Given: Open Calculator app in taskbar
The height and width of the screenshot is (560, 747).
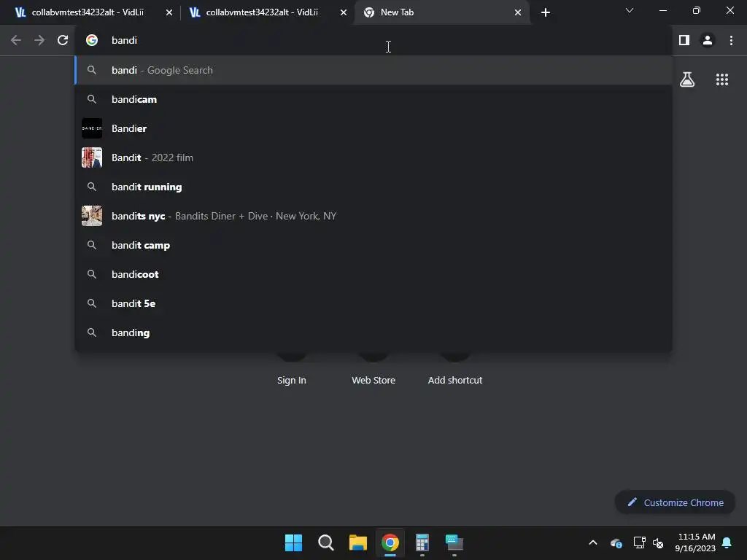Looking at the screenshot, I should click(x=422, y=542).
